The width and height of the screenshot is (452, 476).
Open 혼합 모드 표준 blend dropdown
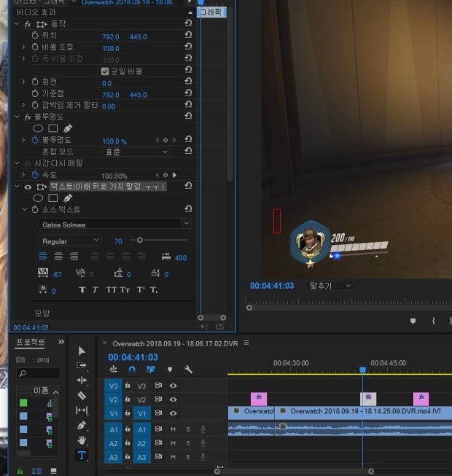coord(136,152)
